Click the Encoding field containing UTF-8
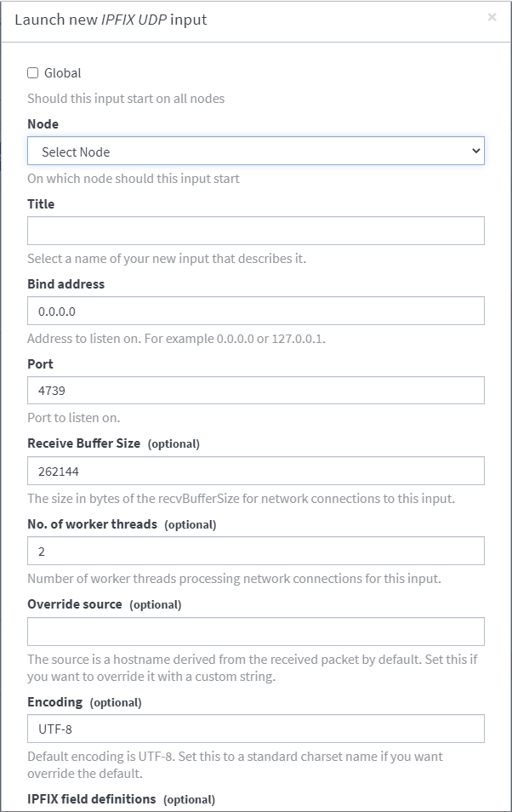 coord(255,729)
